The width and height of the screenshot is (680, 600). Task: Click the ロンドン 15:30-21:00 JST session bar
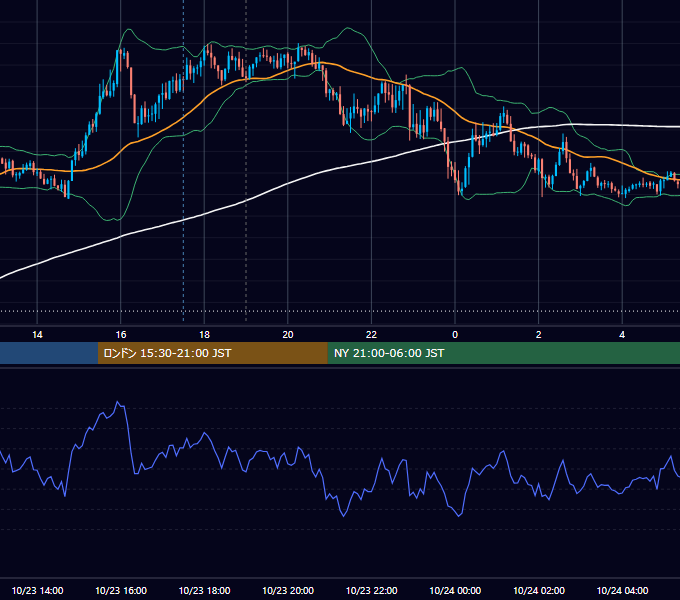coord(212,353)
